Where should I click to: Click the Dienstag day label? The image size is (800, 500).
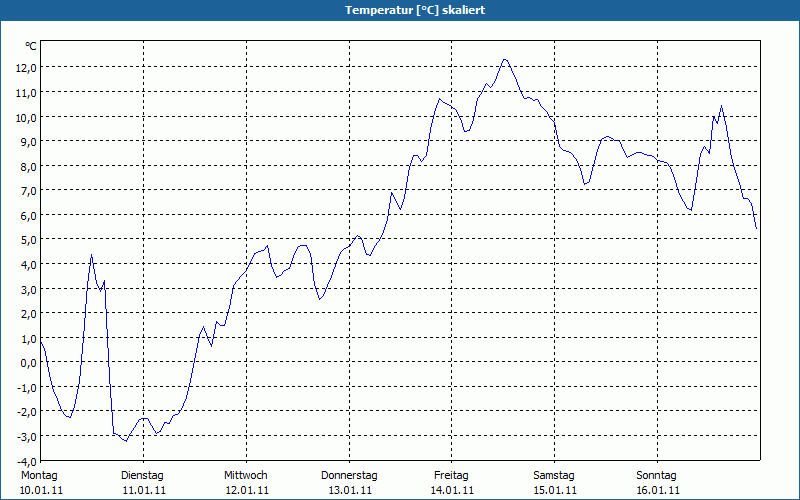(142, 475)
